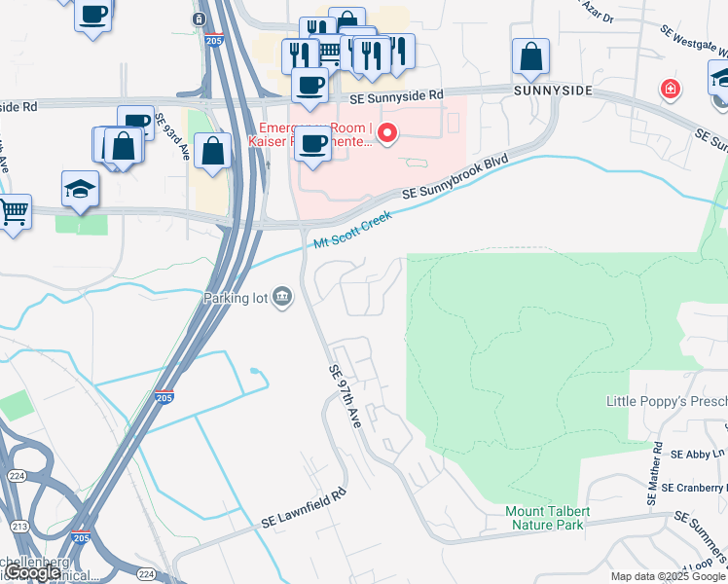The width and height of the screenshot is (728, 584).
Task: Click the 224 highway shield at left
Action: pyautogui.click(x=18, y=476)
